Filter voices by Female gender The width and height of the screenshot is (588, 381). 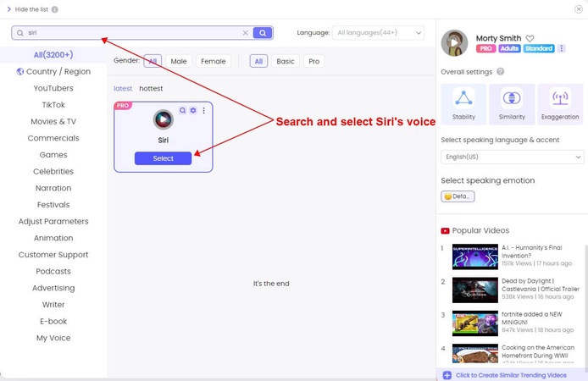(214, 61)
